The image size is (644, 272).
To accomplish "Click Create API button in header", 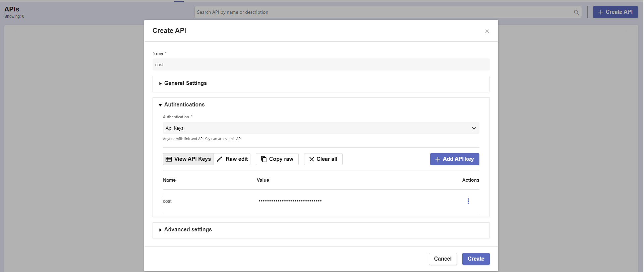I will tap(615, 12).
